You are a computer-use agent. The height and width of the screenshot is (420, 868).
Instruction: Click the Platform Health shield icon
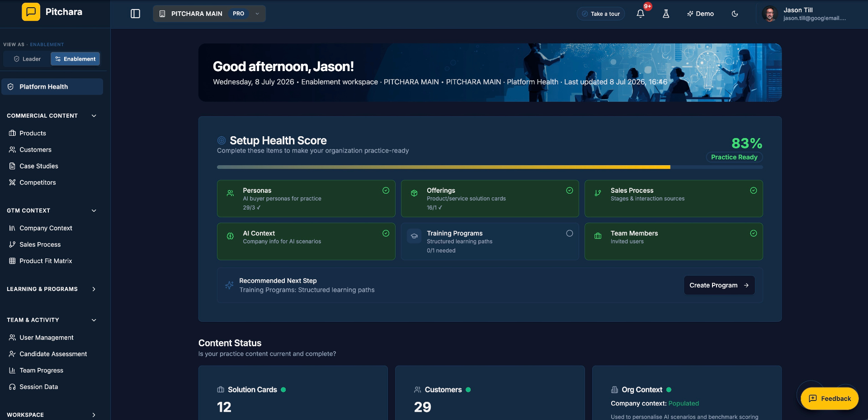(x=10, y=86)
